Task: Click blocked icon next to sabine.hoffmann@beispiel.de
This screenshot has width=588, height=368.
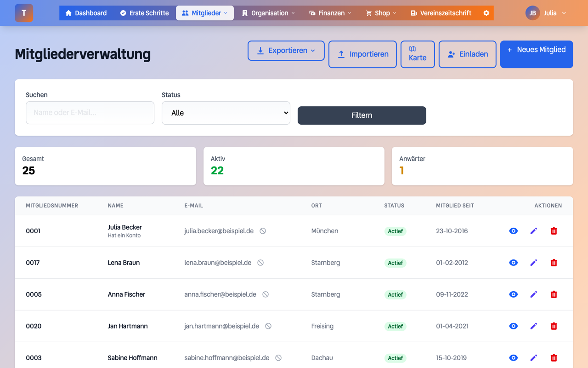Action: pos(278,358)
